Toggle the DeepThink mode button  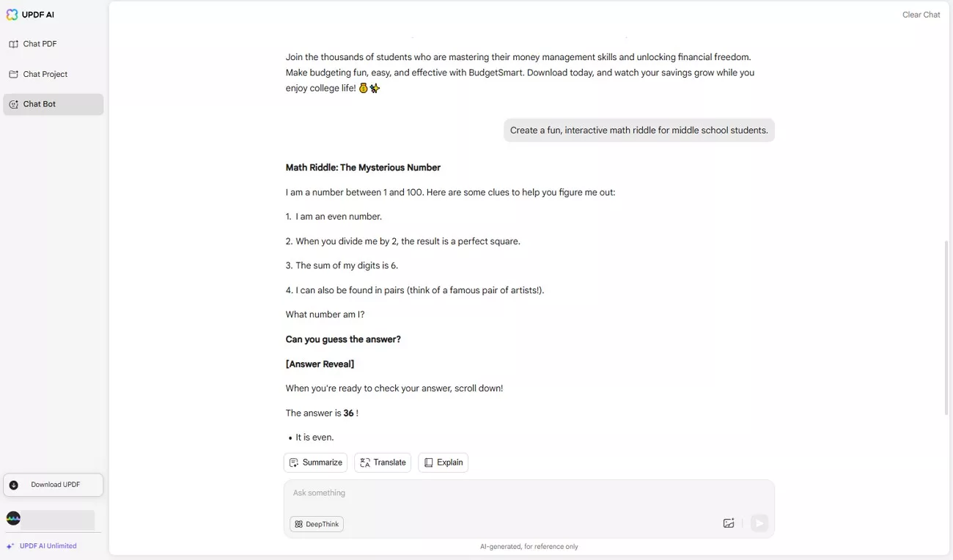[317, 524]
